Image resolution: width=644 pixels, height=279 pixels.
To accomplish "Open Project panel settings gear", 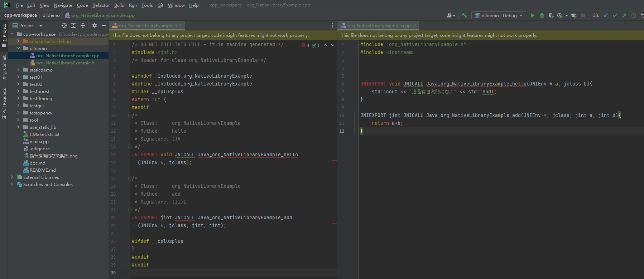I will [95, 25].
